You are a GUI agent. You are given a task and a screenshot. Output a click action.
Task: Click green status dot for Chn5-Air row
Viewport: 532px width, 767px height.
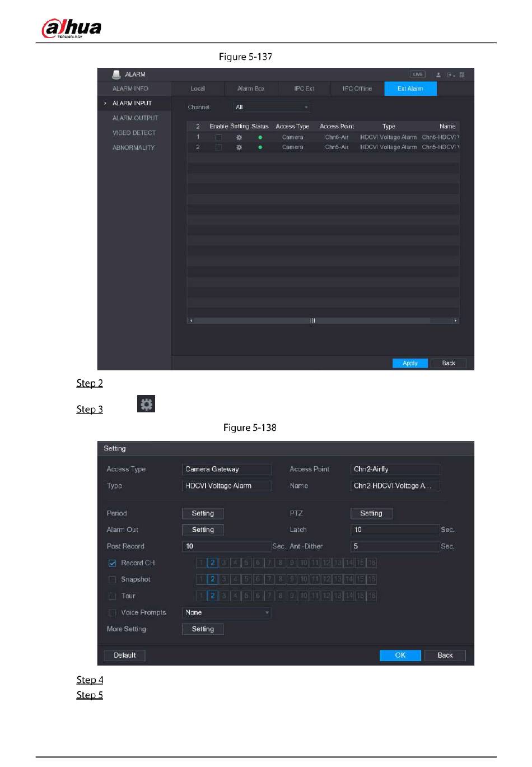pos(260,147)
